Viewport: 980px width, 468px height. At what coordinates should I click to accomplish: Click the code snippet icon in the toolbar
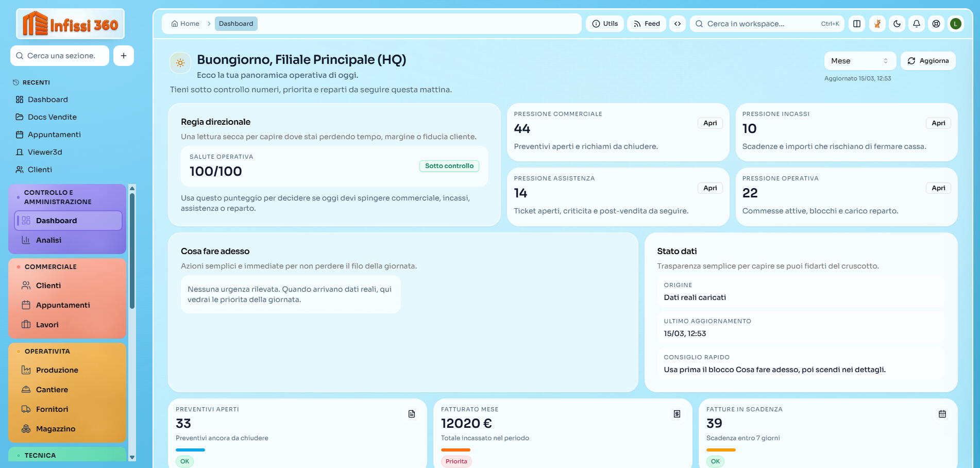(x=678, y=24)
